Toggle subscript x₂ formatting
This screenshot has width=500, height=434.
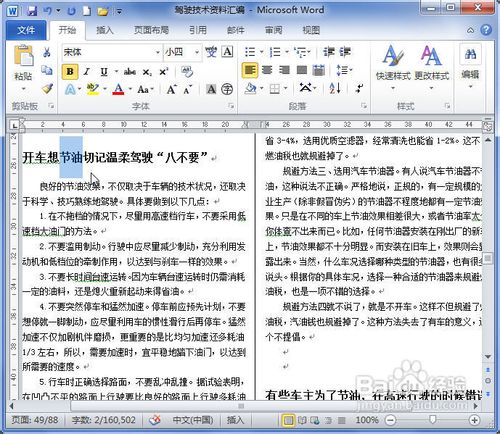point(147,72)
